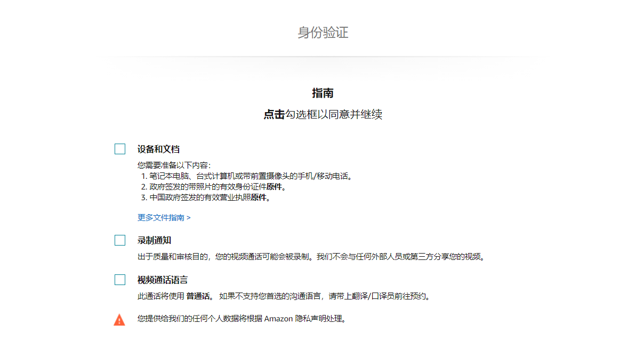Screen dimensions: 644x363
Task: Click the recording notice description text
Action: click(x=312, y=257)
